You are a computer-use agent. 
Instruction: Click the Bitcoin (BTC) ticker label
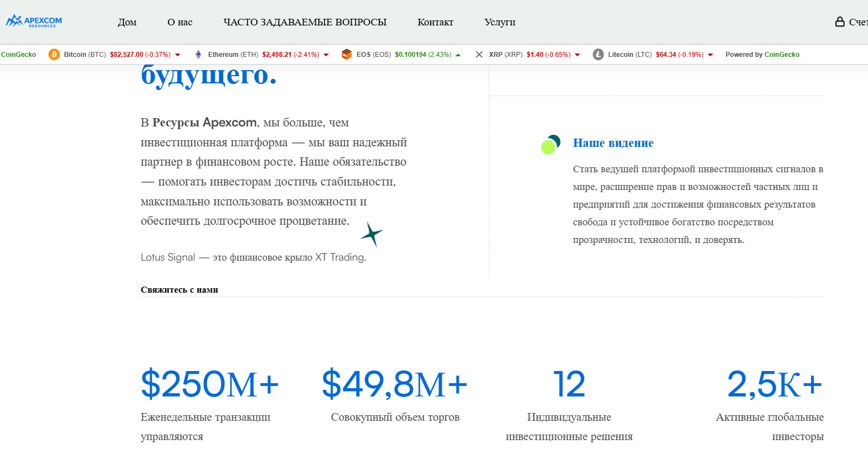tap(85, 55)
